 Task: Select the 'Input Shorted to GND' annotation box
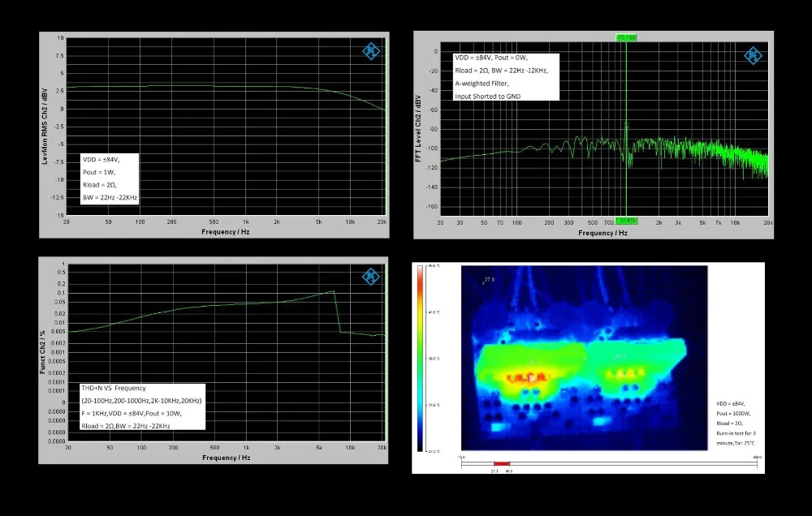(x=506, y=76)
